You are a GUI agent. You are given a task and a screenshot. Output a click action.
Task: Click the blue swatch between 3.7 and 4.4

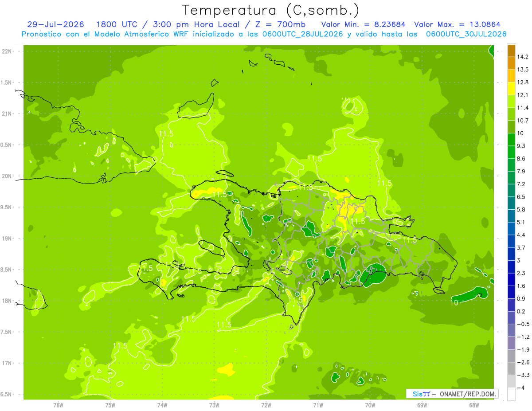pyautogui.click(x=511, y=241)
